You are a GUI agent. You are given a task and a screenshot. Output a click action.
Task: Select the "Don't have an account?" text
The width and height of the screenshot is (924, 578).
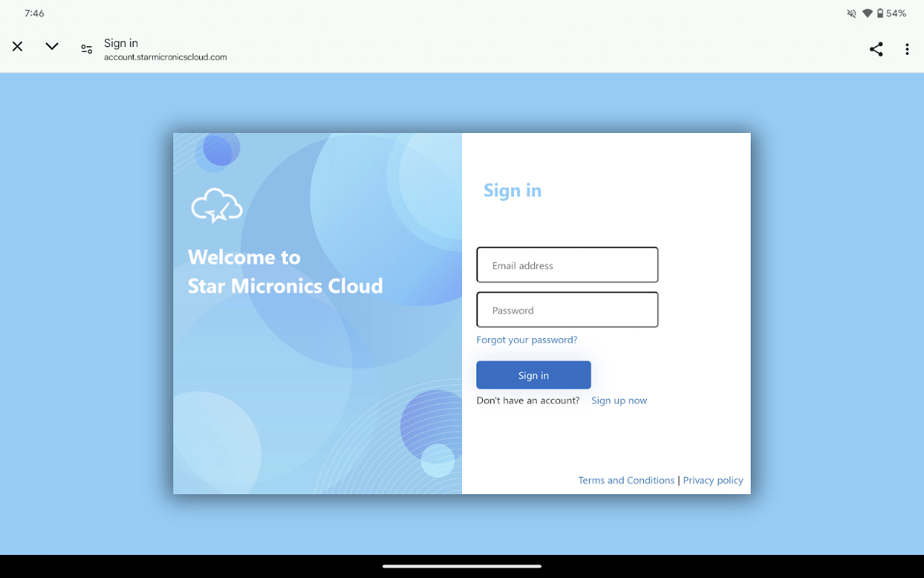(528, 400)
